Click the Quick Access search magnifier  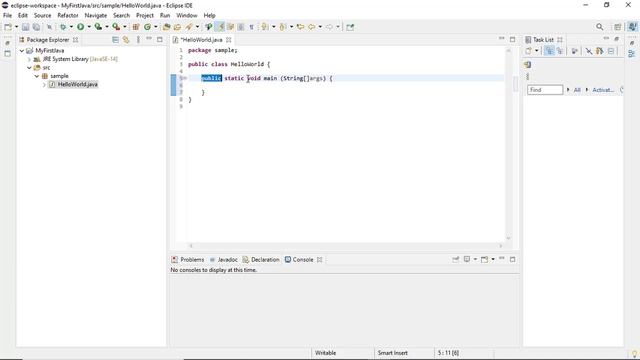pyautogui.click(x=599, y=27)
